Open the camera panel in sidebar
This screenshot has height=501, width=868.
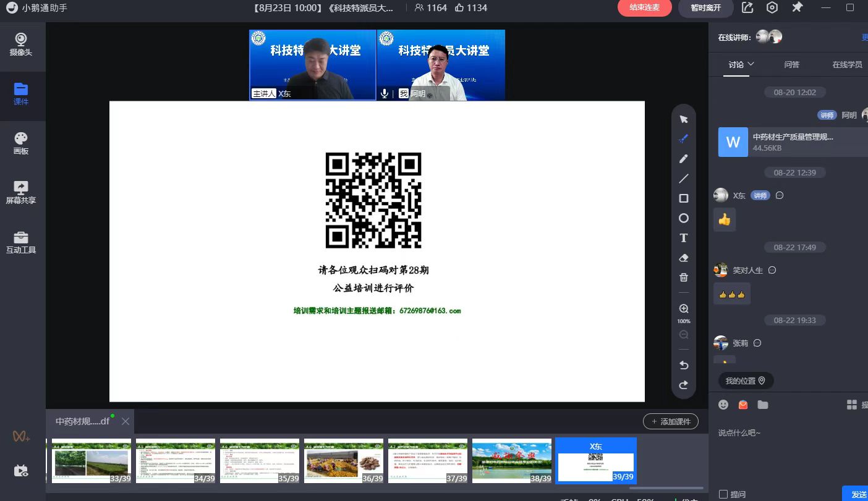click(21, 44)
